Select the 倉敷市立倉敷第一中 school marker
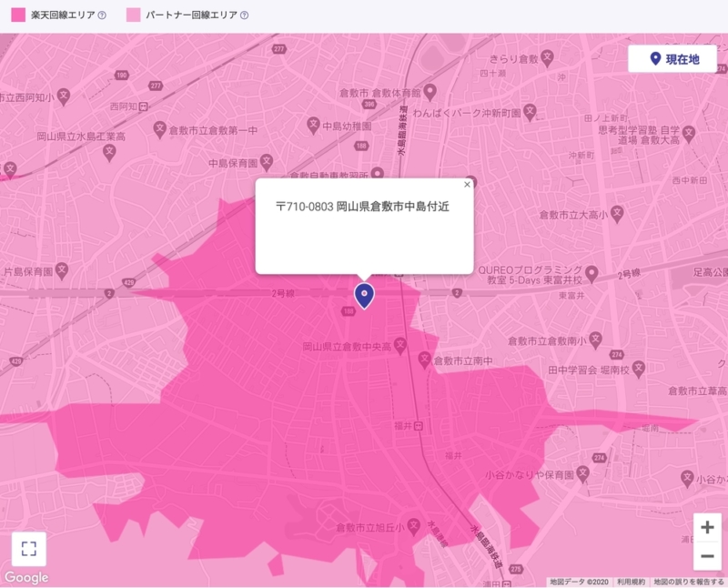This screenshot has width=728, height=588. [160, 129]
